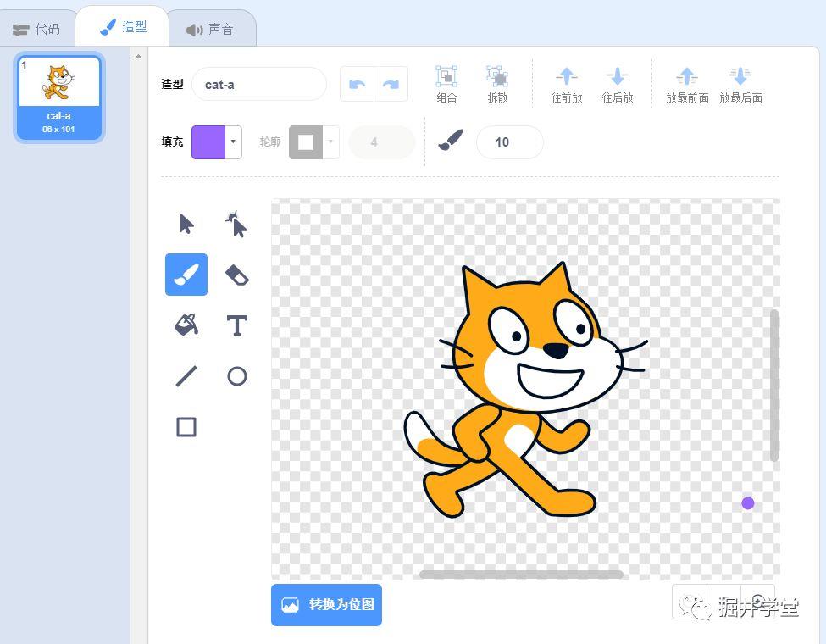Click the purple dot on canvas
Image resolution: width=826 pixels, height=644 pixels.
point(747,502)
